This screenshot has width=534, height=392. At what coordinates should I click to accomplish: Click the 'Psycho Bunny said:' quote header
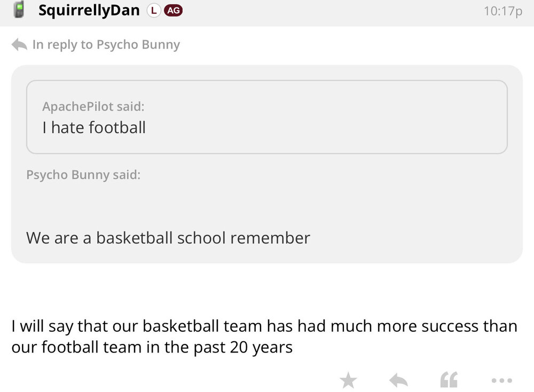click(83, 175)
